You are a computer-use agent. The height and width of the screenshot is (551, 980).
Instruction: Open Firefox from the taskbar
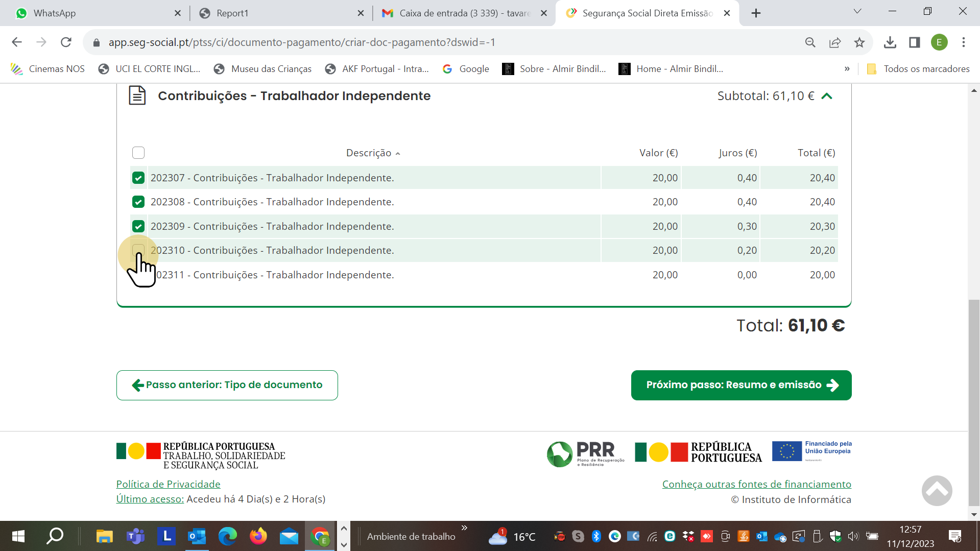click(258, 536)
